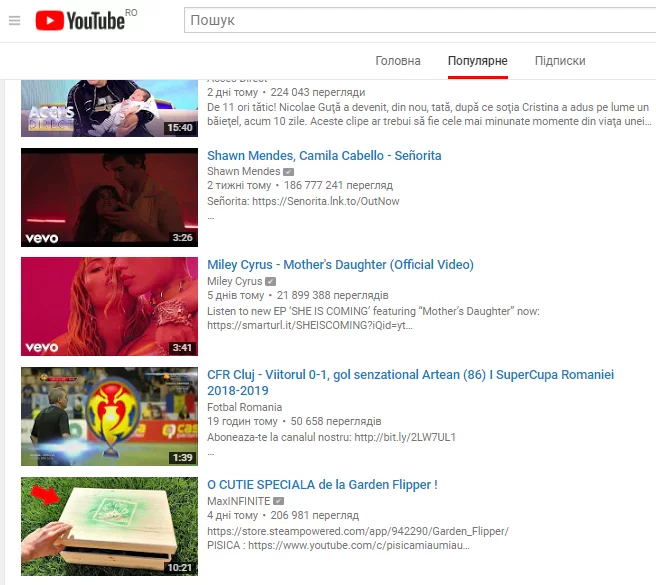Image resolution: width=656 pixels, height=585 pixels.
Task: Click Shawn Mendes verified badge icon
Action: tap(289, 172)
